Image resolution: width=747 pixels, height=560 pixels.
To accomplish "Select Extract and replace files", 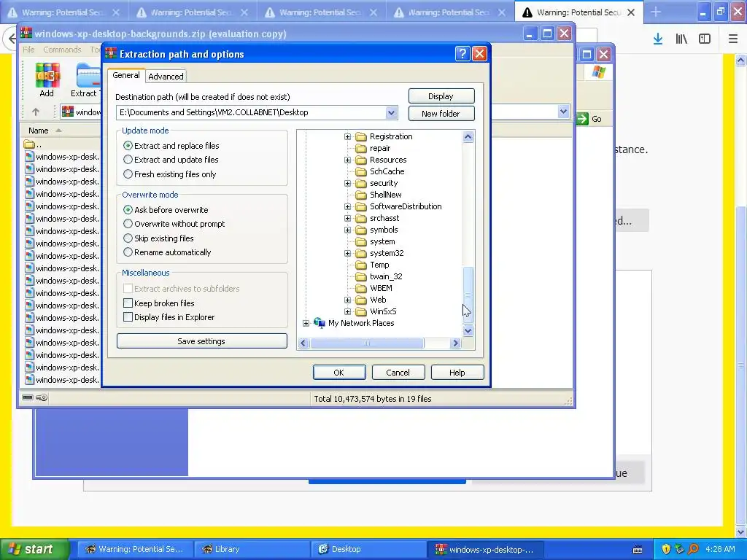I will tap(128, 146).
